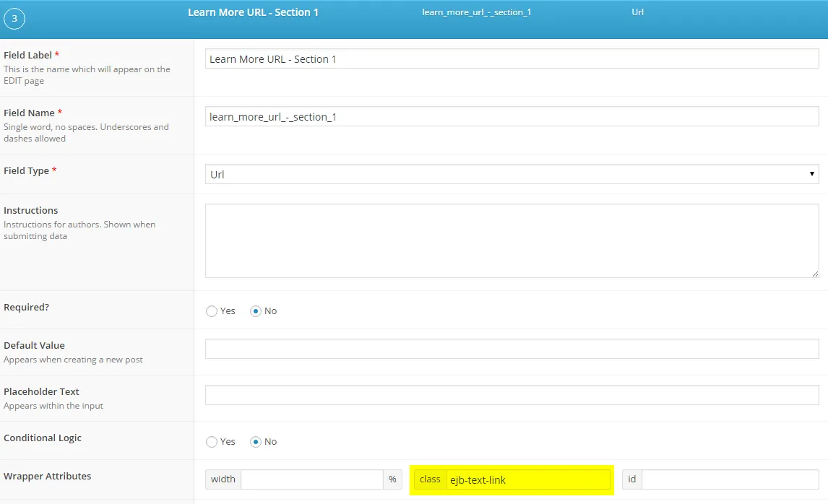Open the Field Type dropdown
The height and width of the screenshot is (504, 828).
pyautogui.click(x=512, y=174)
